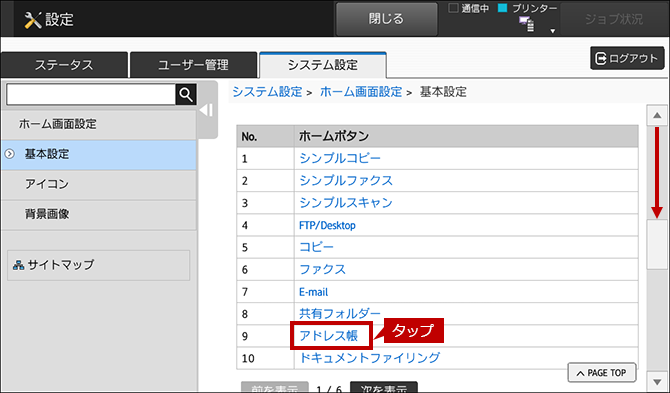670x393 pixels.
Task: Toggle the 通信中 indicator box
Action: 453,8
